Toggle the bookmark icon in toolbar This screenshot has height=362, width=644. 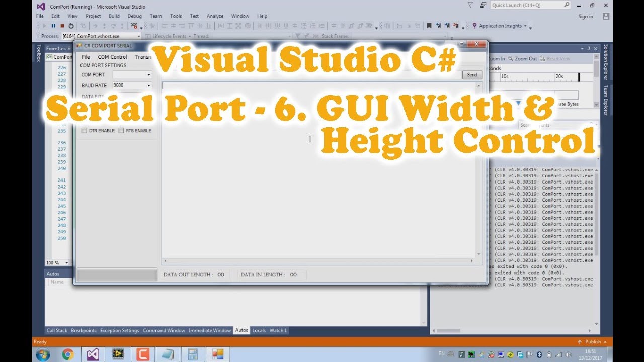click(x=429, y=26)
